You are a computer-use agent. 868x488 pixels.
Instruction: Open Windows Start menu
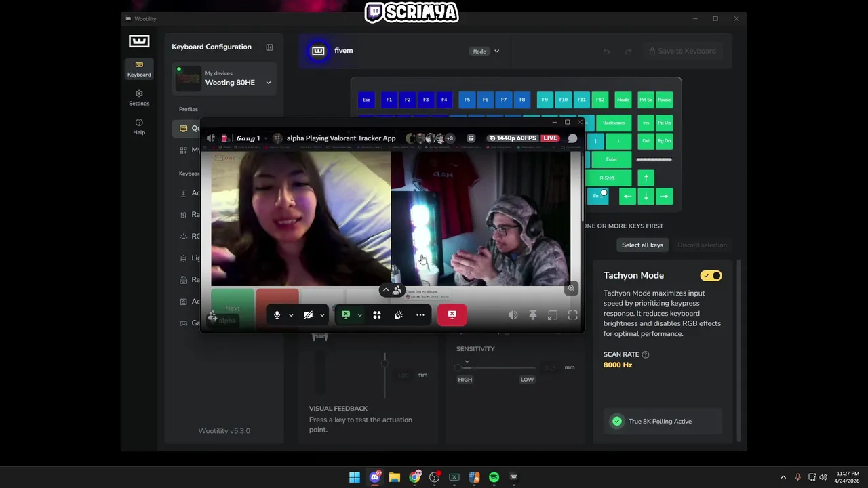click(x=355, y=477)
